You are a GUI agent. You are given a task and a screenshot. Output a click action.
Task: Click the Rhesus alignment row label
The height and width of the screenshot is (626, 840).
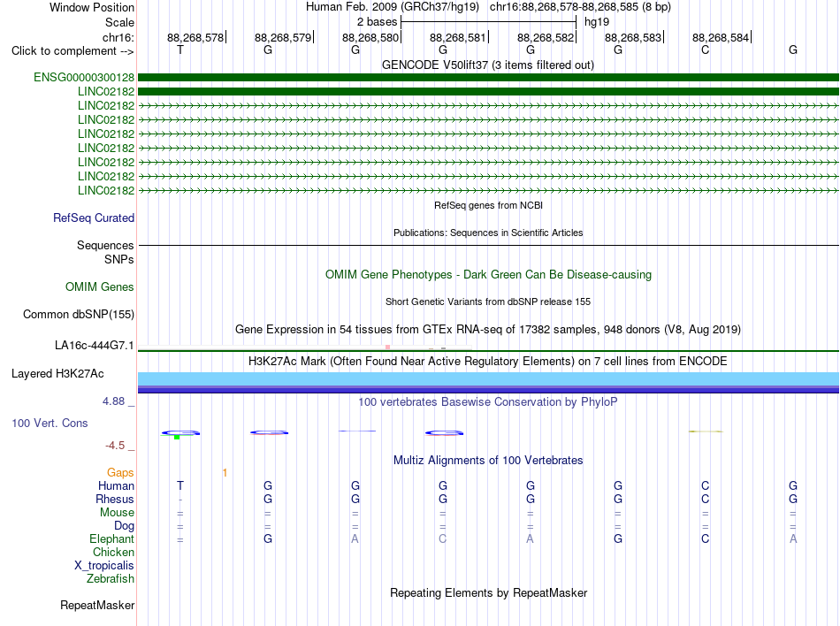click(x=115, y=499)
